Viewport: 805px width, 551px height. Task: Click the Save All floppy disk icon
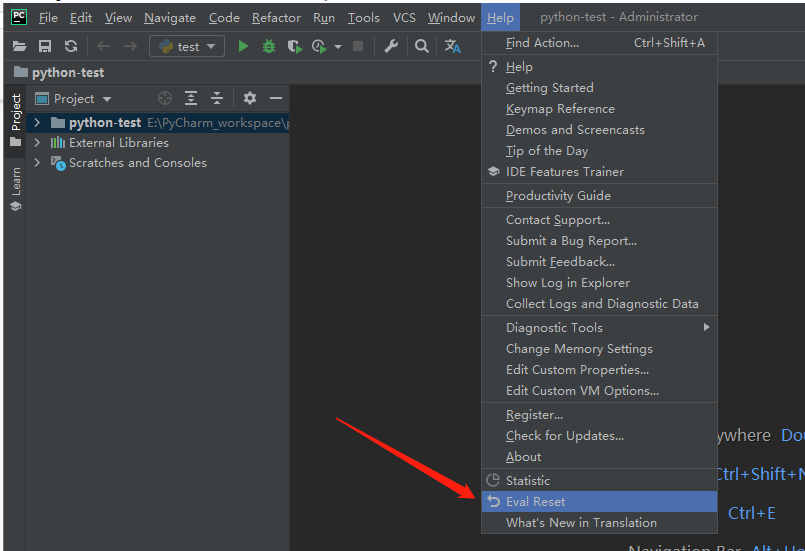[45, 46]
